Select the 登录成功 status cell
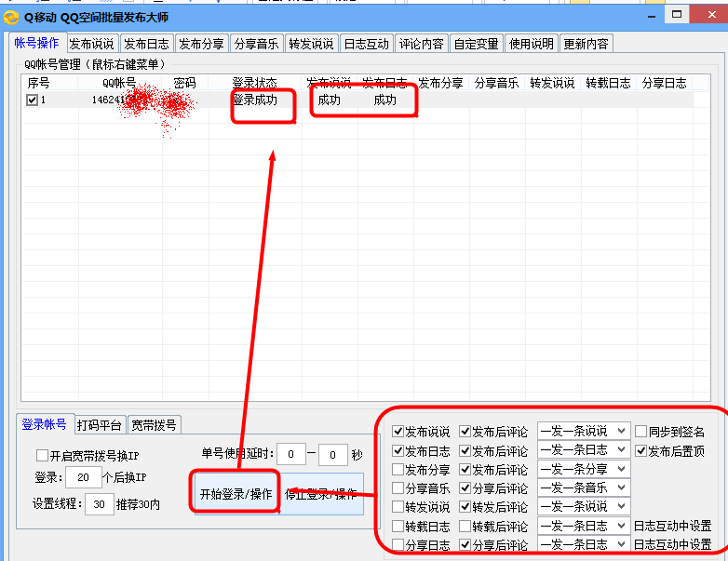This screenshot has height=561, width=728. click(x=255, y=100)
